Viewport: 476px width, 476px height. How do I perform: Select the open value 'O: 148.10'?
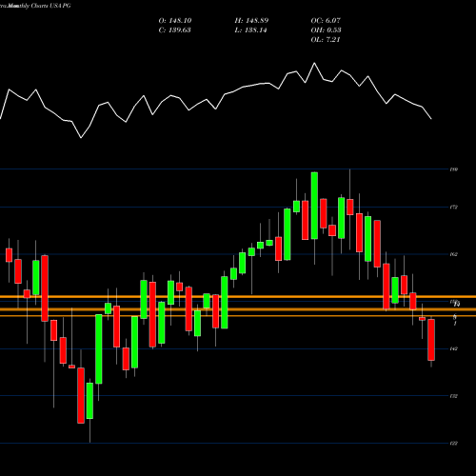tap(175, 21)
